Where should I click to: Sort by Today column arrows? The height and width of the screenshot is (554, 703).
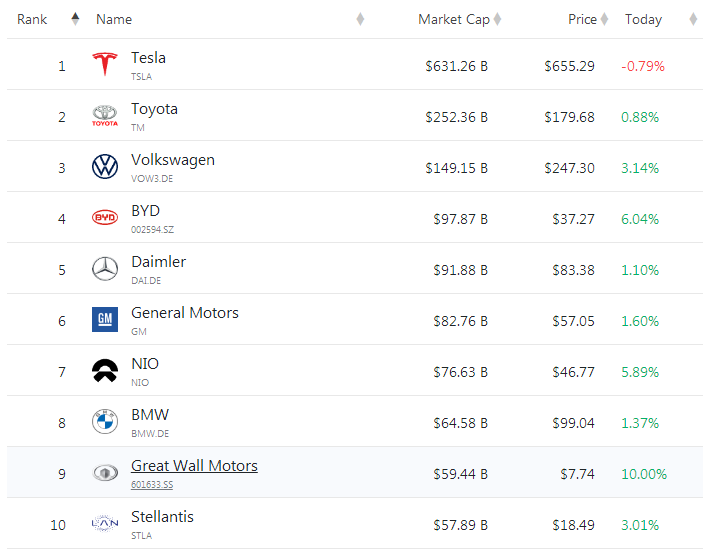click(x=693, y=19)
